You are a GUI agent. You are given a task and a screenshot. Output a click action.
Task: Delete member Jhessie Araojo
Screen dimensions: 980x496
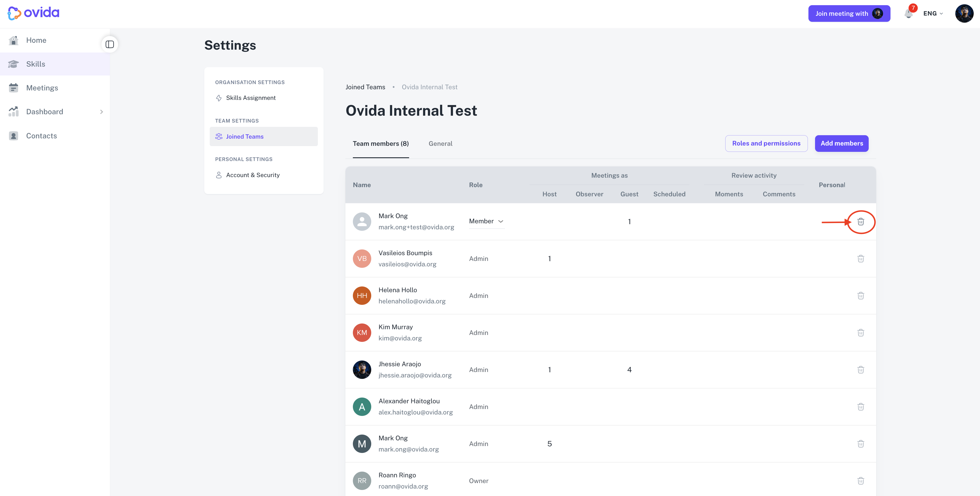coord(861,370)
